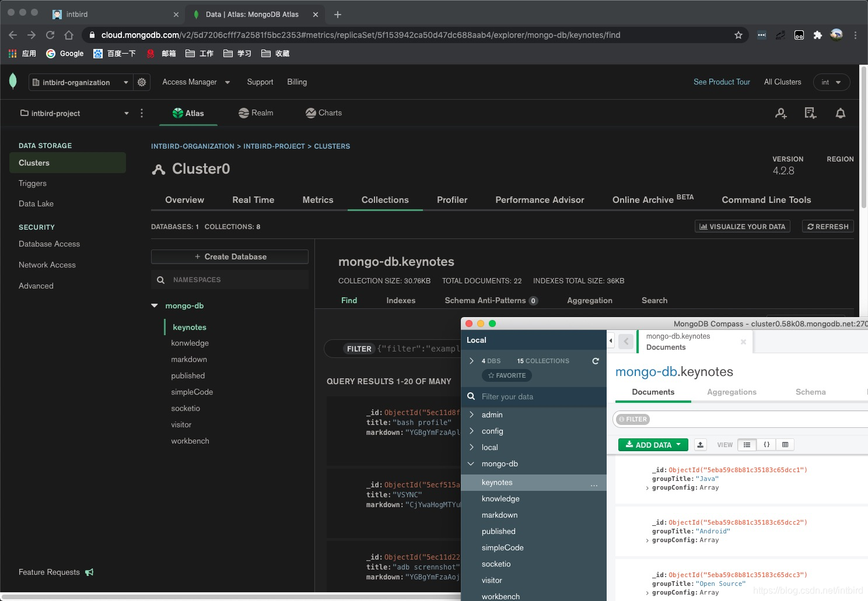Expand local database in Compass
868x601 pixels.
471,447
